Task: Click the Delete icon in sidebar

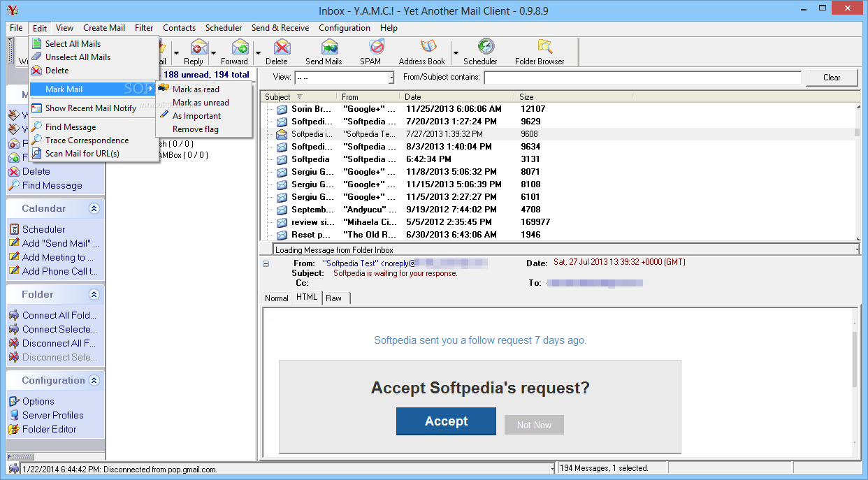Action: [x=14, y=172]
